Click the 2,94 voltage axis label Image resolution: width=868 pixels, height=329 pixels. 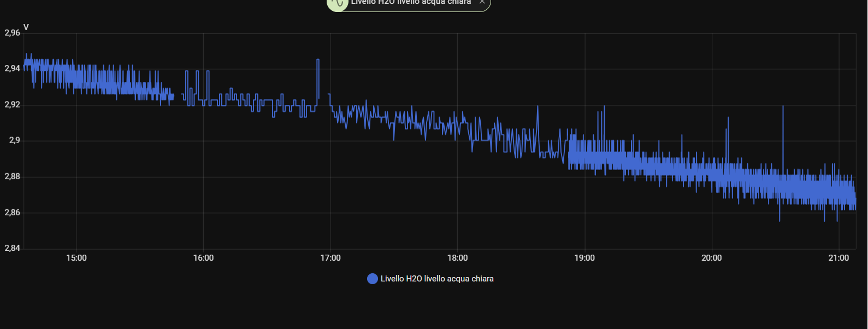point(12,69)
